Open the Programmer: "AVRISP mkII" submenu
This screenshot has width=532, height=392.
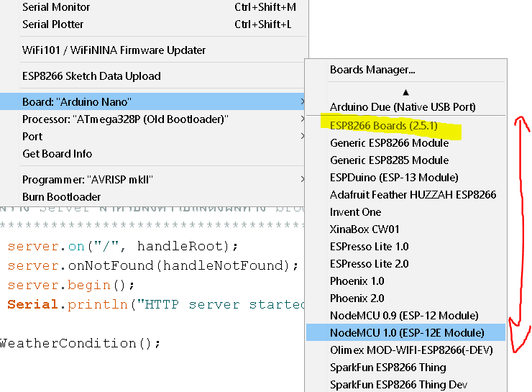point(153,180)
